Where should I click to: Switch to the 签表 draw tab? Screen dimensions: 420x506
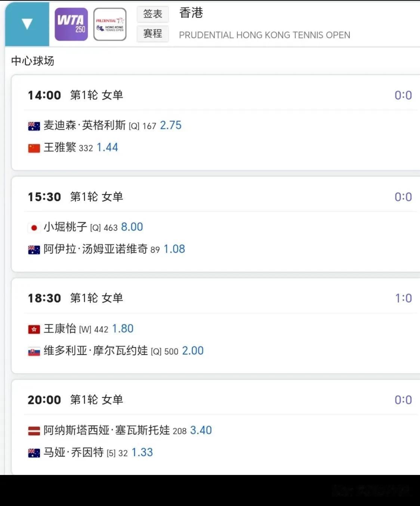[152, 14]
